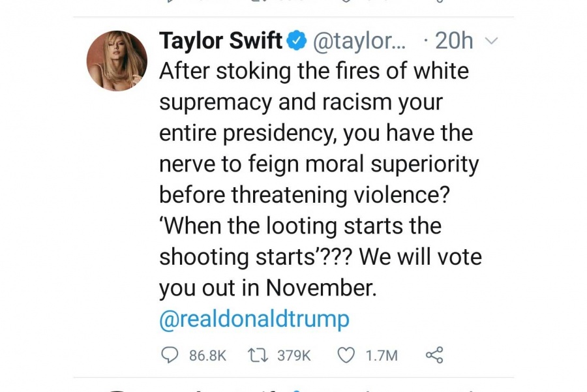Click the 86.8K reply count
Image resolution: width=587 pixels, height=392 pixels.
click(207, 355)
